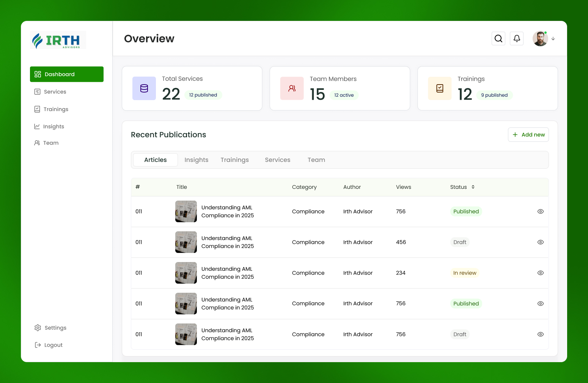Click the search magnifier icon
The height and width of the screenshot is (383, 588).
click(x=498, y=39)
